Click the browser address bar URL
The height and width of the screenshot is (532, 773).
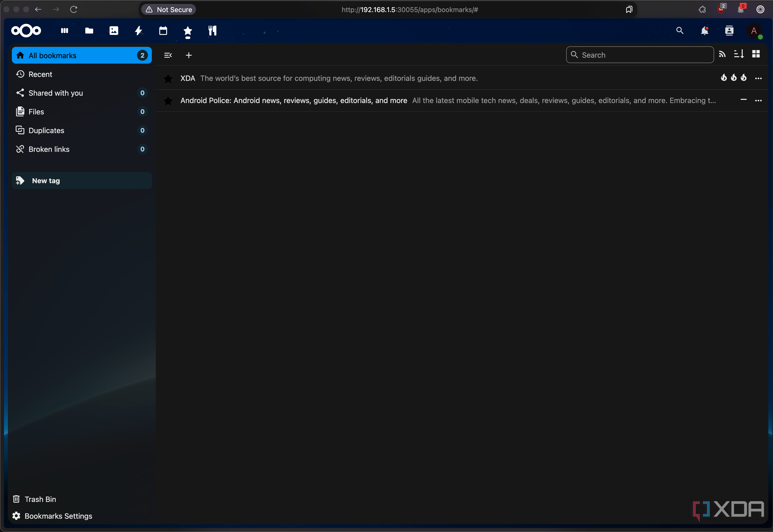(409, 10)
